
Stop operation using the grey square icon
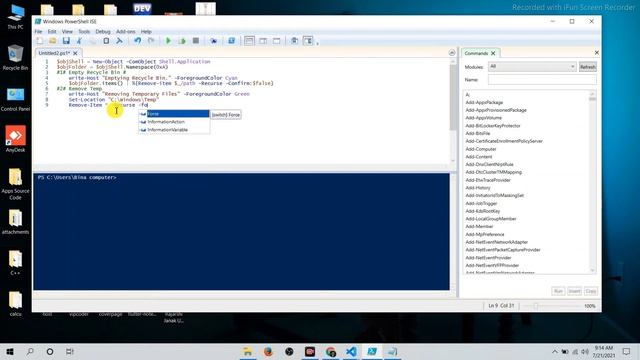tap(196, 41)
